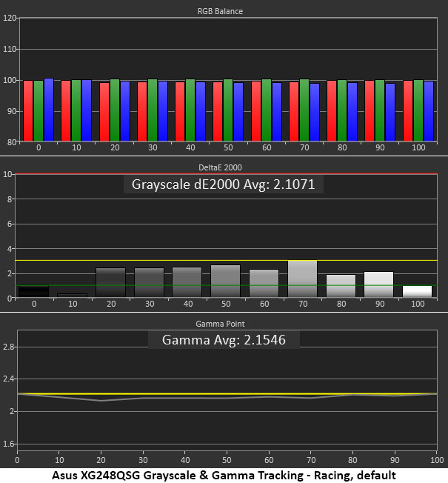Click the gamma curve dip at 20
Image resolution: width=448 pixels, height=483 pixels.
point(101,401)
